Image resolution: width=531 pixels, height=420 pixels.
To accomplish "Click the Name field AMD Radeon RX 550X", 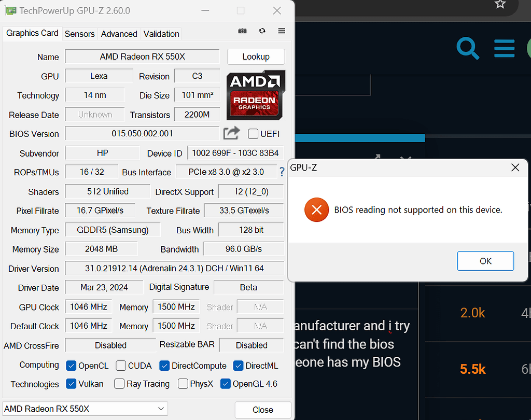I will [142, 57].
